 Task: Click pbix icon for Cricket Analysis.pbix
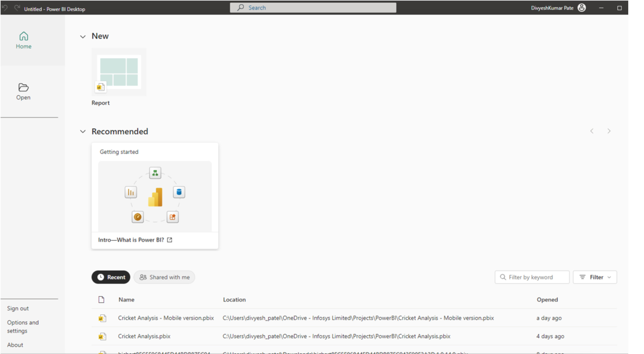pos(102,337)
